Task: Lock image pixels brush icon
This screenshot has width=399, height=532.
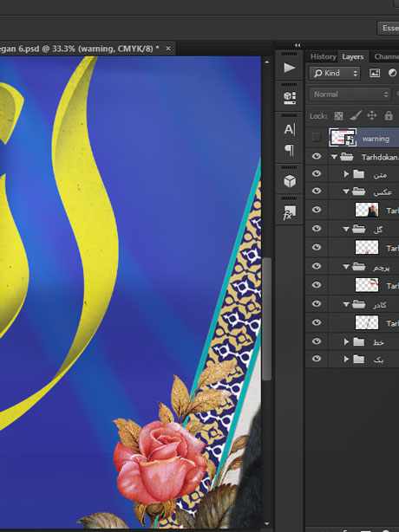Action: click(355, 116)
